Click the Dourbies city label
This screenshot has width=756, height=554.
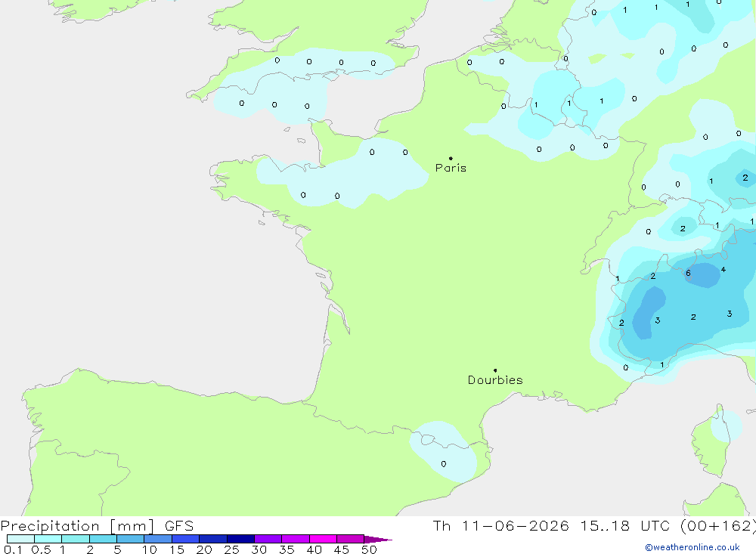495,380
